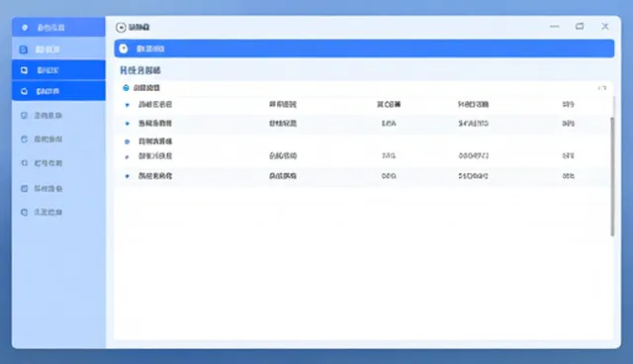The height and width of the screenshot is (364, 633).
Task: Click the white icon in the blue banner bar
Action: pos(124,48)
